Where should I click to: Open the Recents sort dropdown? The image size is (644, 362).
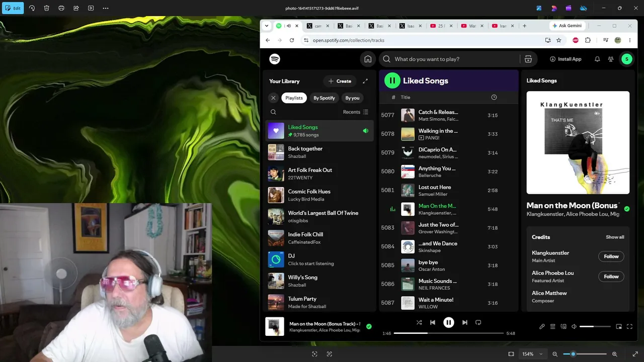[355, 112]
